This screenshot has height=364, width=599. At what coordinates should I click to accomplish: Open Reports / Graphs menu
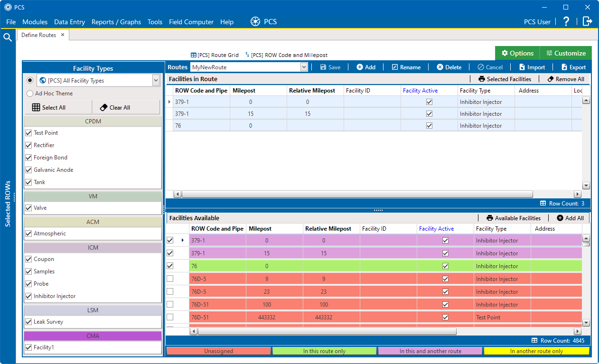(x=116, y=22)
